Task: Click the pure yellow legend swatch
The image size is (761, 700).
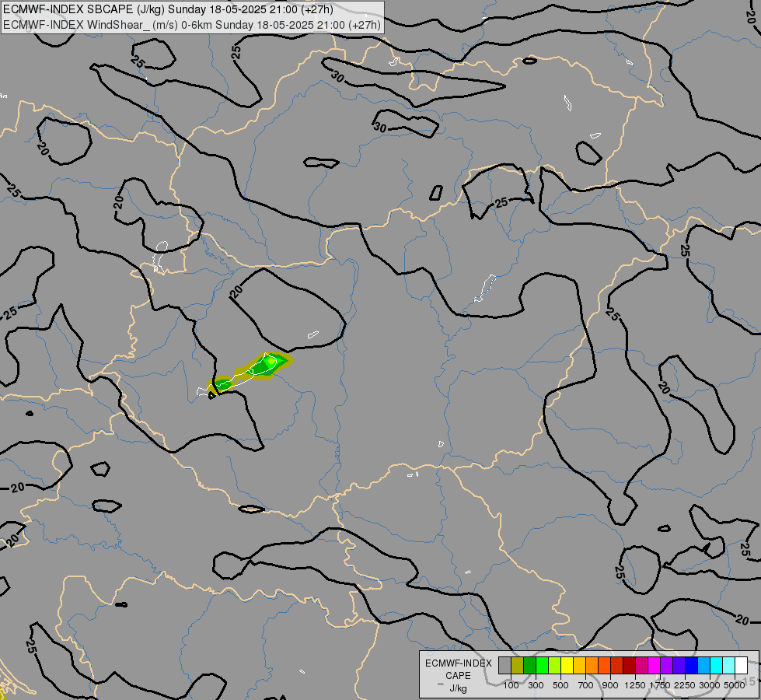Action: 567,665
